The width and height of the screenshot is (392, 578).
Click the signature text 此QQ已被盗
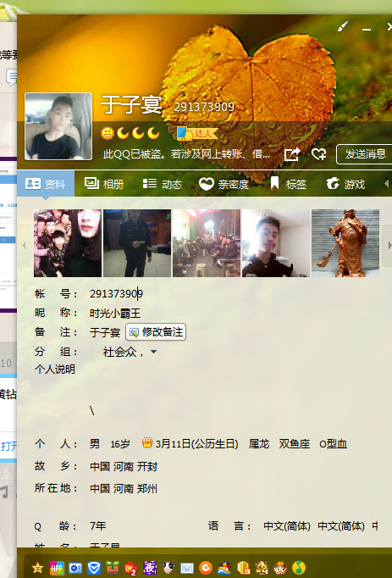(x=186, y=154)
